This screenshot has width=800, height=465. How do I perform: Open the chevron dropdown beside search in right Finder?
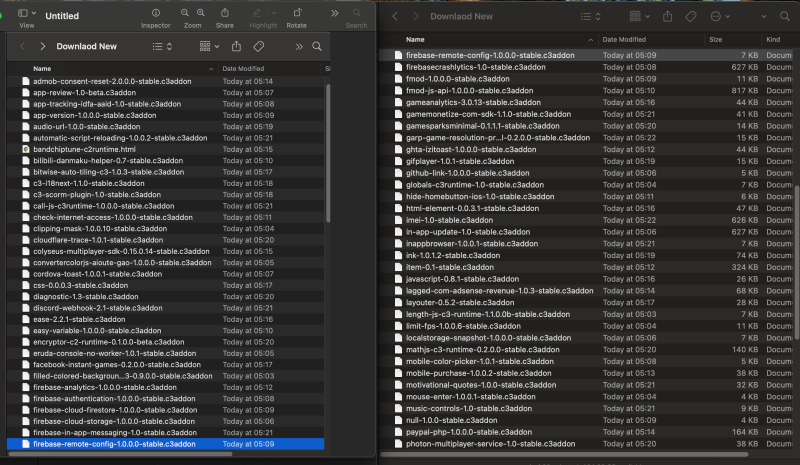(764, 16)
